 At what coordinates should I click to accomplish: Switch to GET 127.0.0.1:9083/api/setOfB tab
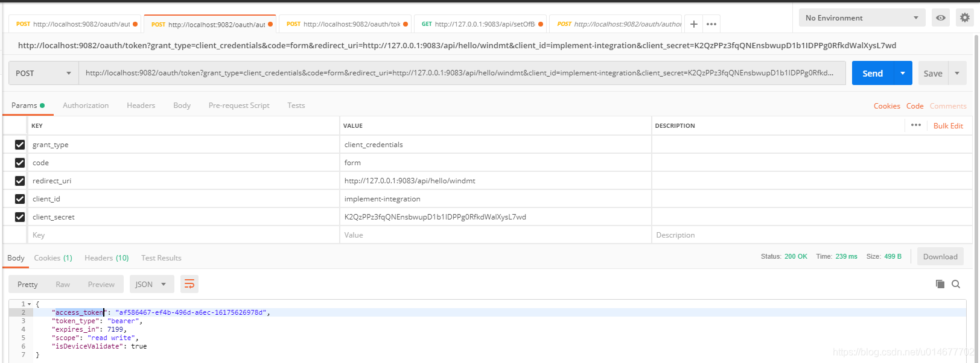click(480, 24)
